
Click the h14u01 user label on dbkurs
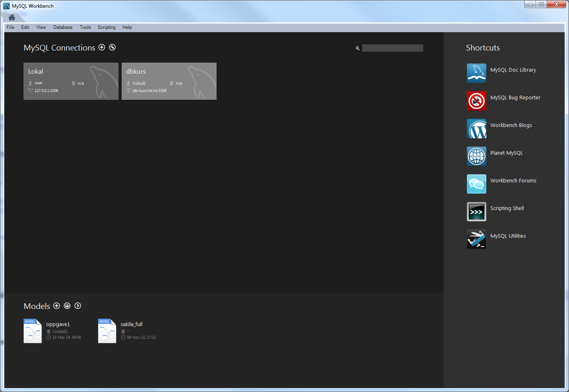[139, 83]
